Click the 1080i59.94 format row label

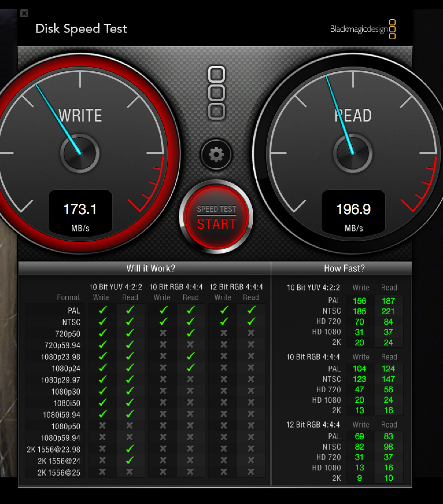(x=61, y=415)
